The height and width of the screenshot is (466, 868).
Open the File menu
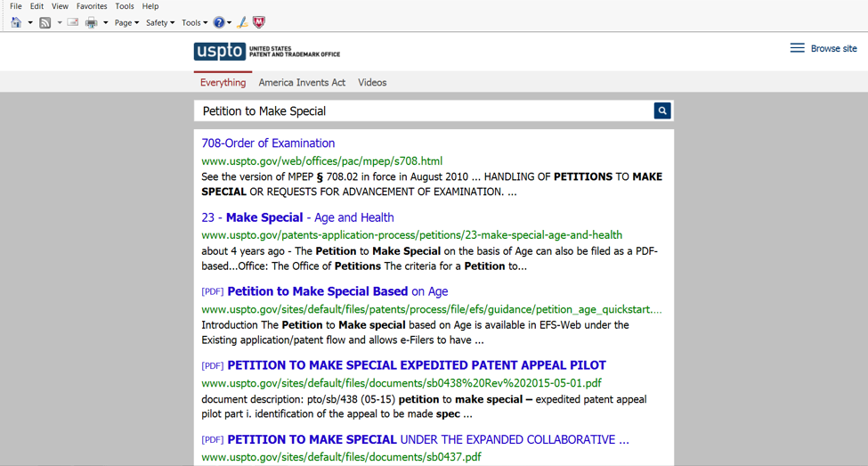tap(16, 6)
